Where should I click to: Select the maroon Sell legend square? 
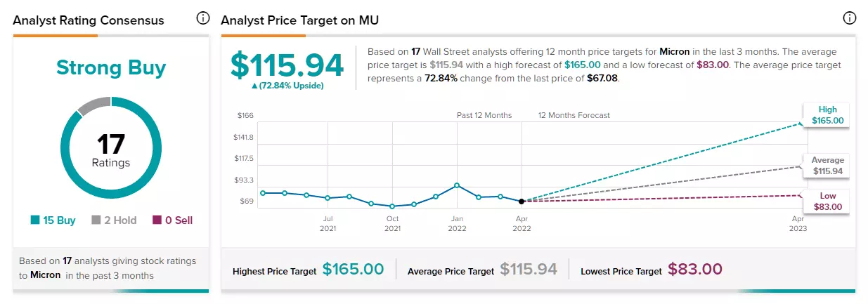tap(157, 220)
